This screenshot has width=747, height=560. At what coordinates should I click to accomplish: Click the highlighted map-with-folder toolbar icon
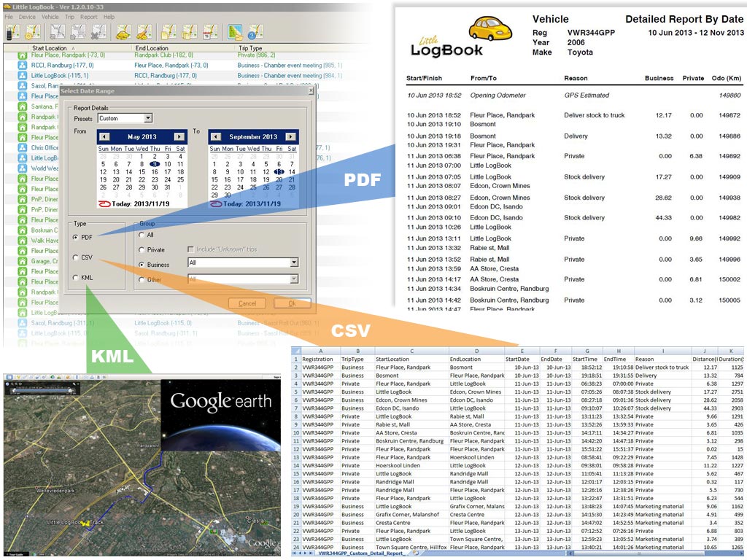pyautogui.click(x=234, y=32)
